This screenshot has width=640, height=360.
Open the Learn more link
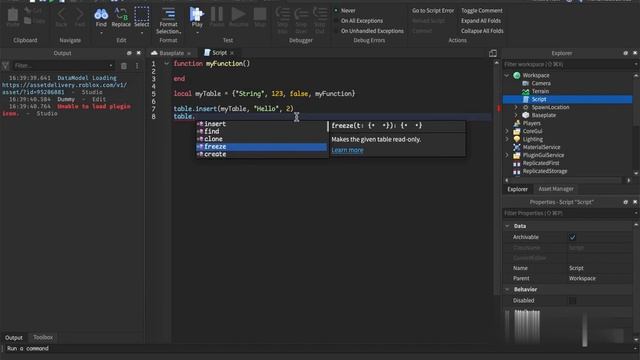click(347, 150)
